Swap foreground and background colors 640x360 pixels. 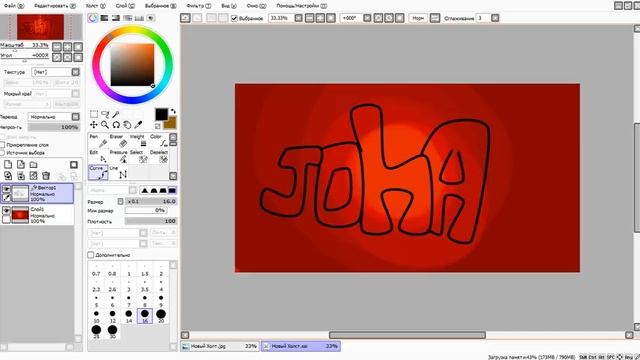pyautogui.click(x=173, y=111)
